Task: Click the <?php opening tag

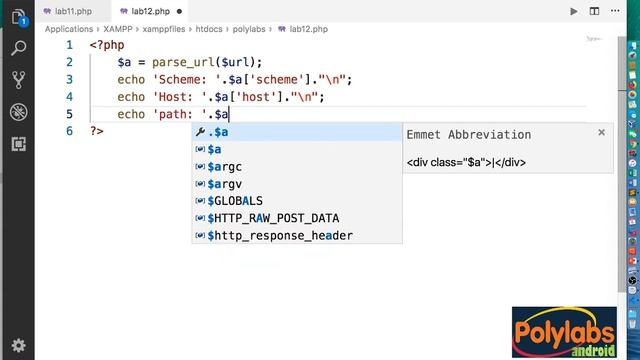Action: pos(107,45)
